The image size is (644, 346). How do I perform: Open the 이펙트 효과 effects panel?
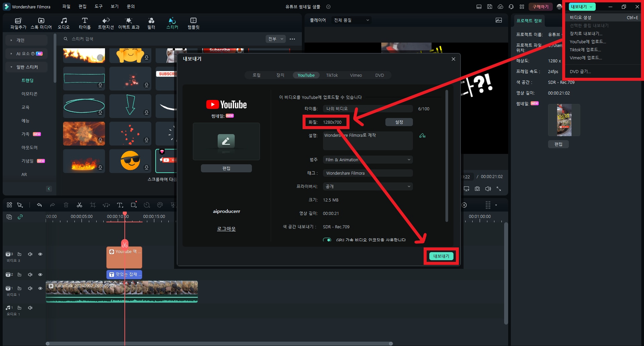click(x=129, y=23)
